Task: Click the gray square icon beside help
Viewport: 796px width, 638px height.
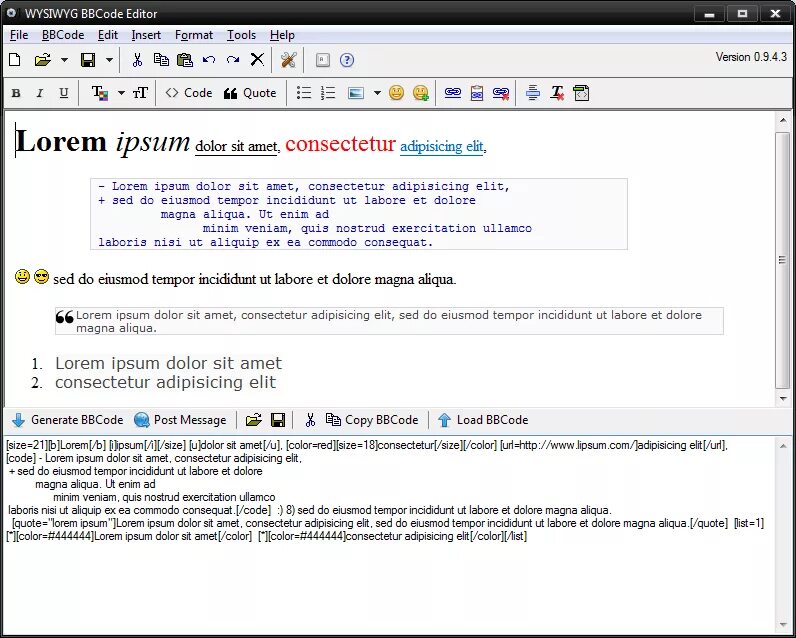Action: pos(322,60)
